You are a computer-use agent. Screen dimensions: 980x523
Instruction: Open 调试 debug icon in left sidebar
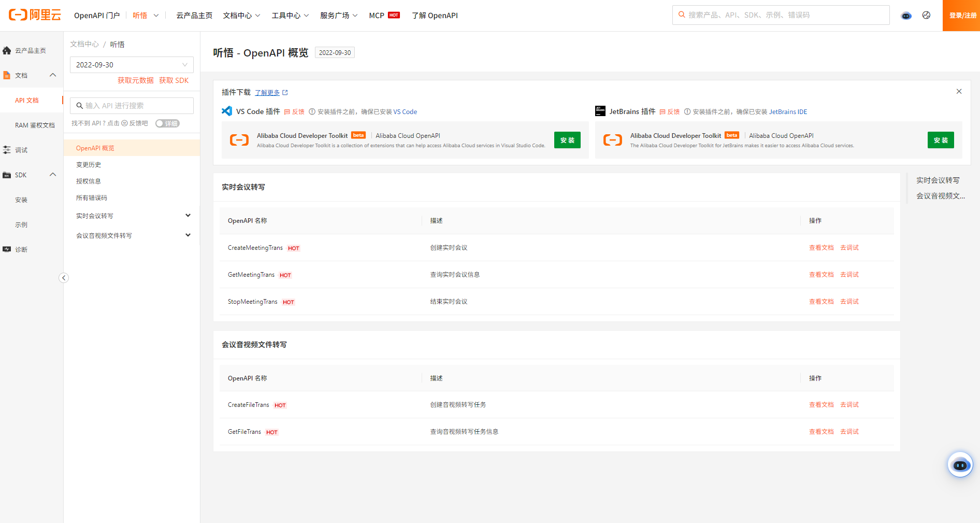pyautogui.click(x=7, y=150)
